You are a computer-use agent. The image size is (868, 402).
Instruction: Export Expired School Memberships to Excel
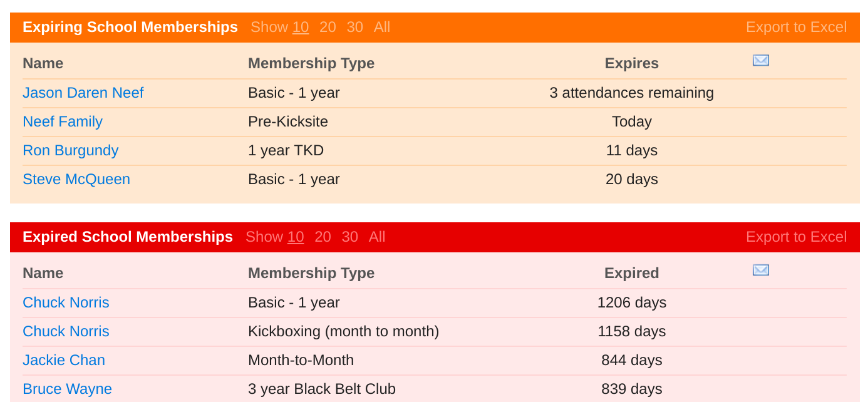(796, 237)
